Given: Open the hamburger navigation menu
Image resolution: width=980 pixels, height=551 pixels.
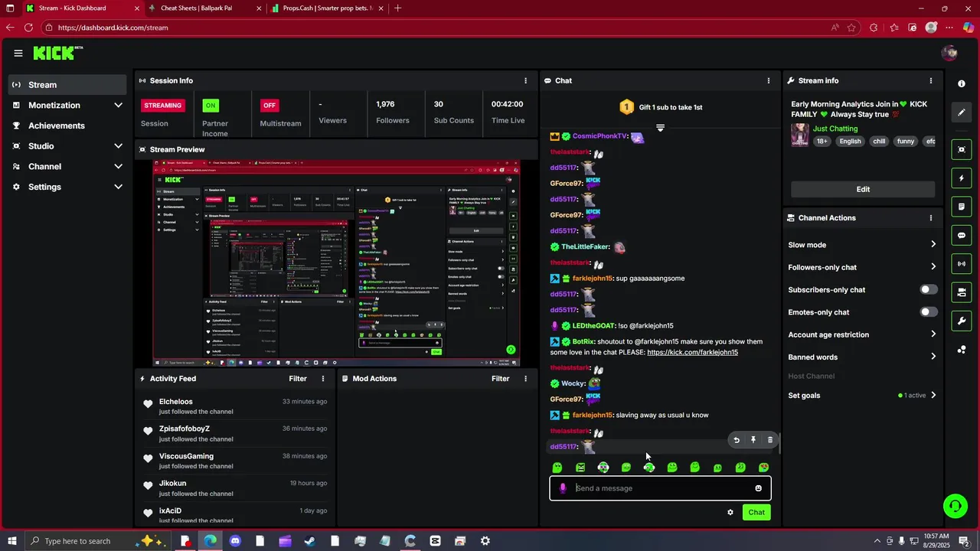Looking at the screenshot, I should pos(18,53).
